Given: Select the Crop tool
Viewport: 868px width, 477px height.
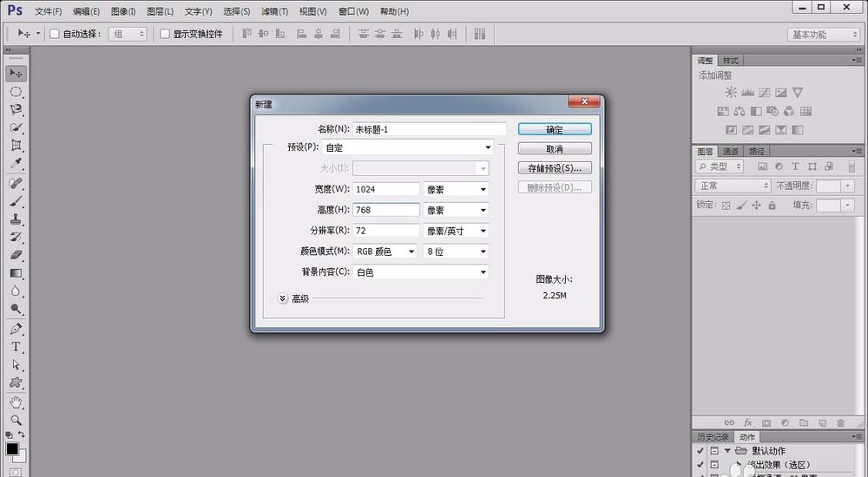Looking at the screenshot, I should click(16, 146).
